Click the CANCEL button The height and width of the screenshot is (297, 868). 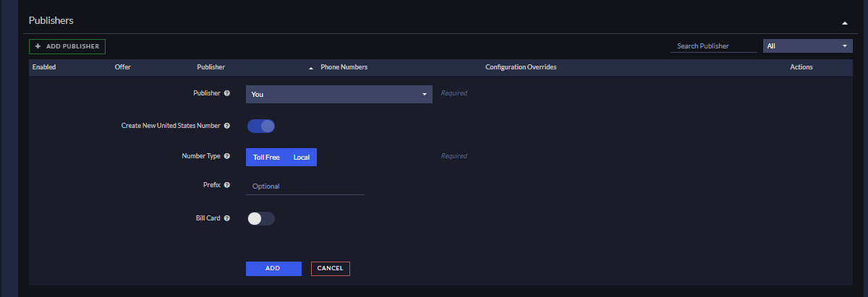(x=331, y=268)
